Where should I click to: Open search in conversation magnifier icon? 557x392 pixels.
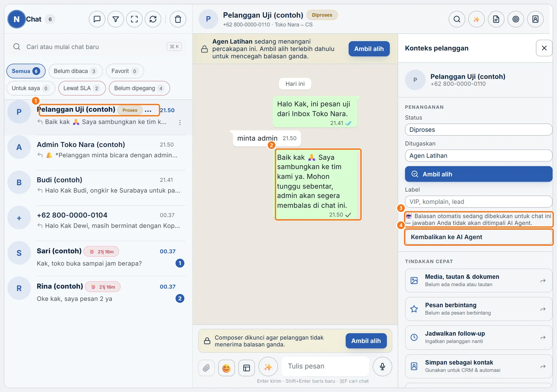[457, 19]
